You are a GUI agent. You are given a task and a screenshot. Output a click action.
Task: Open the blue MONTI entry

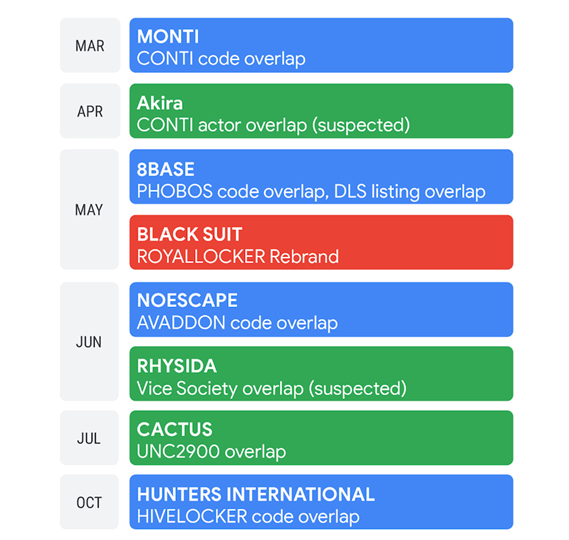click(x=321, y=45)
